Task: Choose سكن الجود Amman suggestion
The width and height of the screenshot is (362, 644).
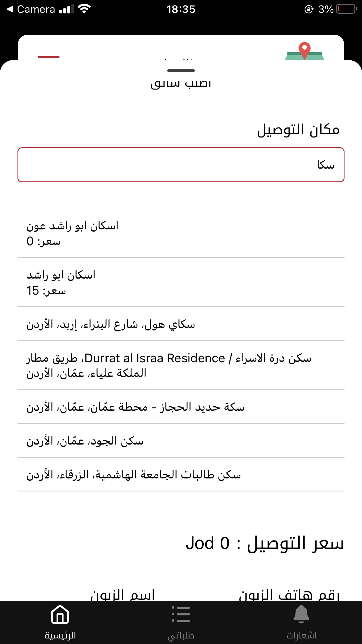Action: 181,441
